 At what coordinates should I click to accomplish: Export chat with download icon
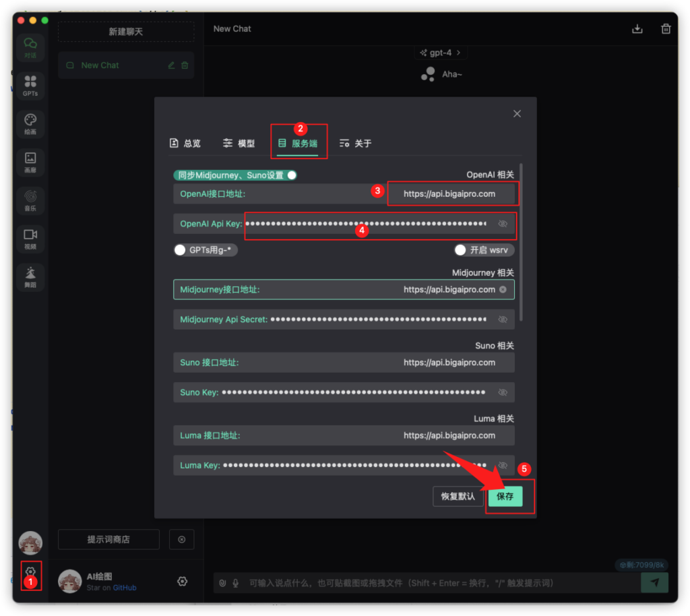pyautogui.click(x=637, y=29)
